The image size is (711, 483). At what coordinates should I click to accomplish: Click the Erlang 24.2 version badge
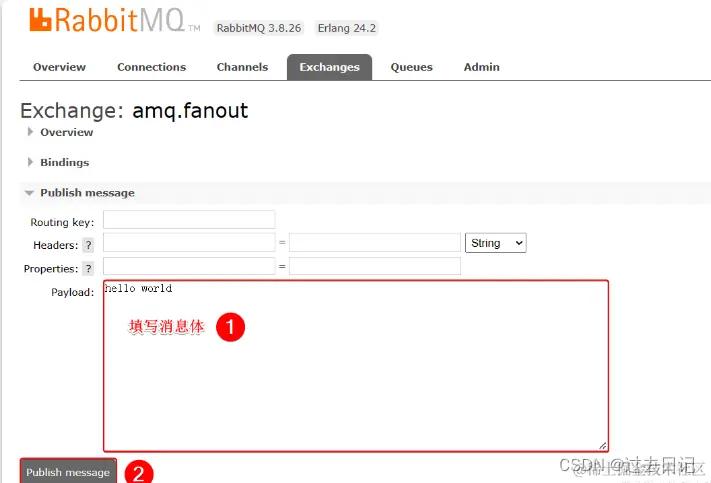347,28
